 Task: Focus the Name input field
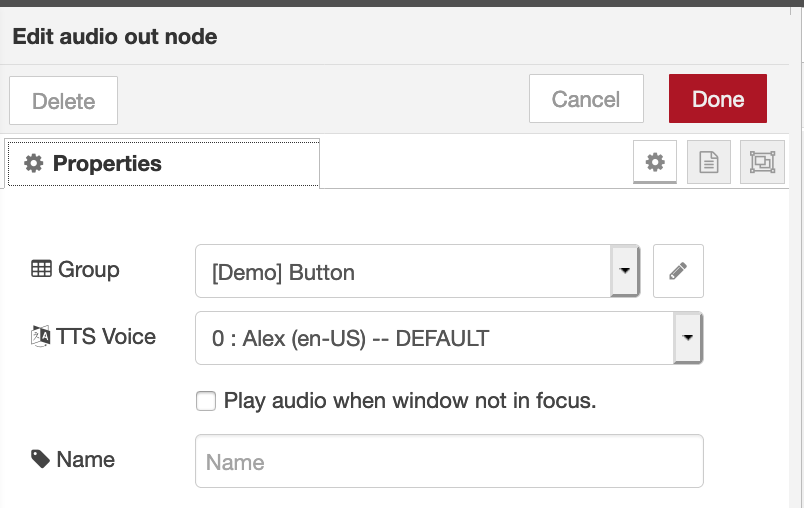[449, 461]
